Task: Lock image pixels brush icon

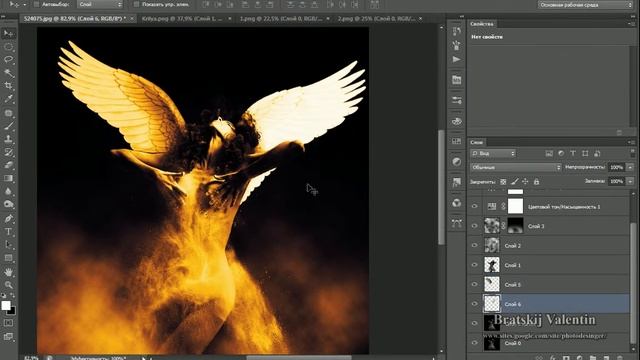Action: [x=514, y=182]
